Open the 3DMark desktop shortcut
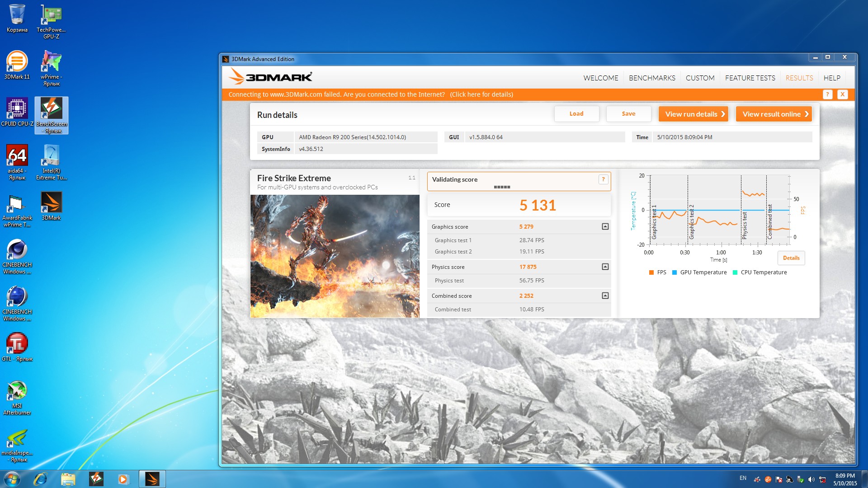 pyautogui.click(x=51, y=206)
